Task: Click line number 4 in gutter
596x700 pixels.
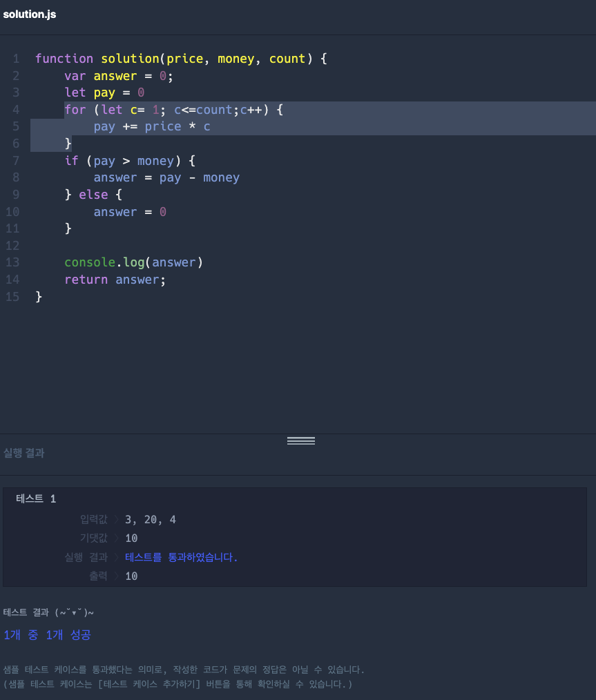Action: click(16, 109)
